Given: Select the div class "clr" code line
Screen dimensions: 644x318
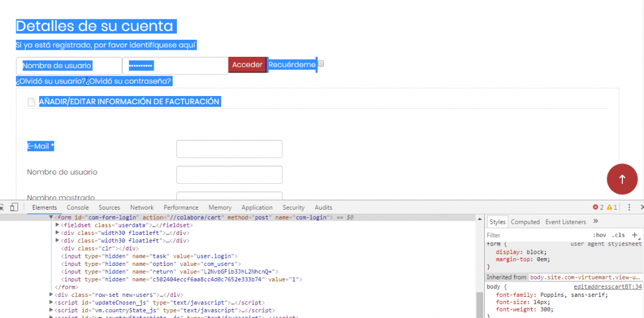Looking at the screenshot, I should [x=99, y=248].
